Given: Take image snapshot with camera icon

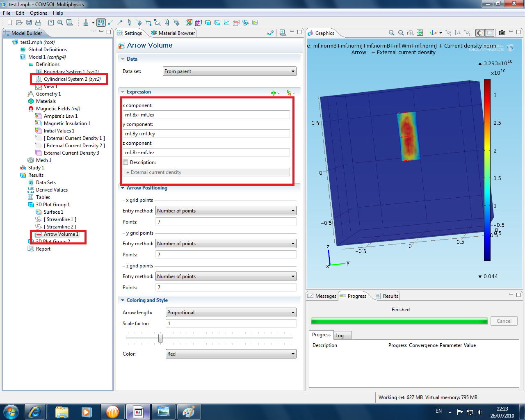Looking at the screenshot, I should tap(502, 33).
